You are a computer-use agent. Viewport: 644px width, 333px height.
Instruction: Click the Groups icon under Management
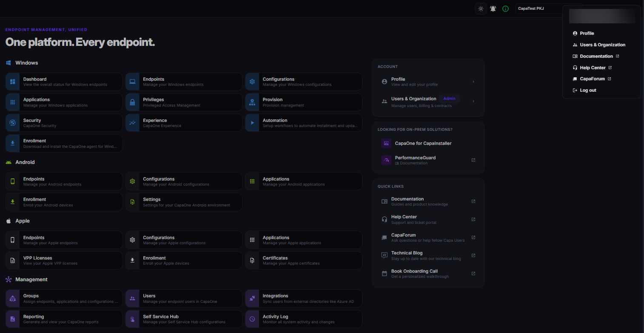click(13, 299)
